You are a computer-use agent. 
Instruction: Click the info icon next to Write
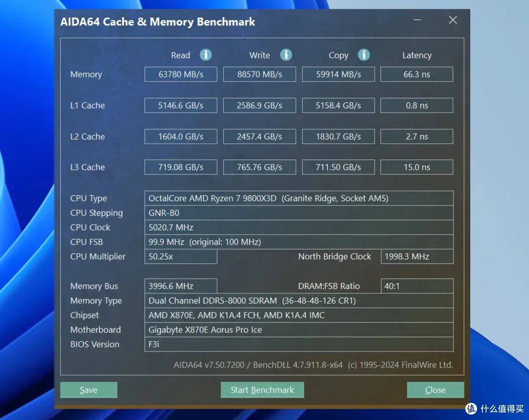tap(286, 55)
